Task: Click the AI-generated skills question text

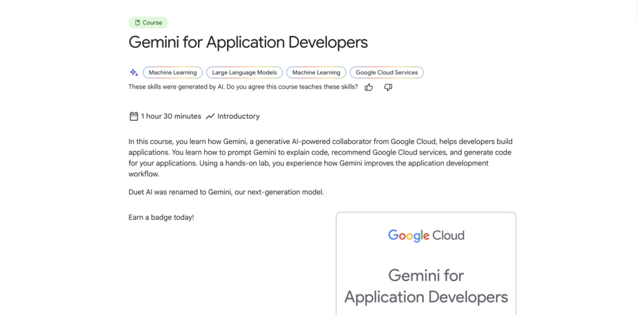Action: pos(243,87)
